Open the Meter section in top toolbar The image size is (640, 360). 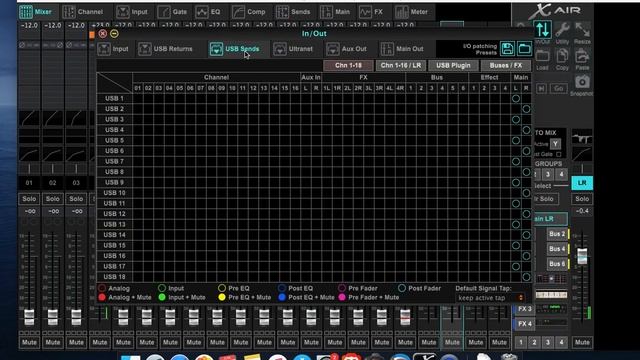click(412, 12)
